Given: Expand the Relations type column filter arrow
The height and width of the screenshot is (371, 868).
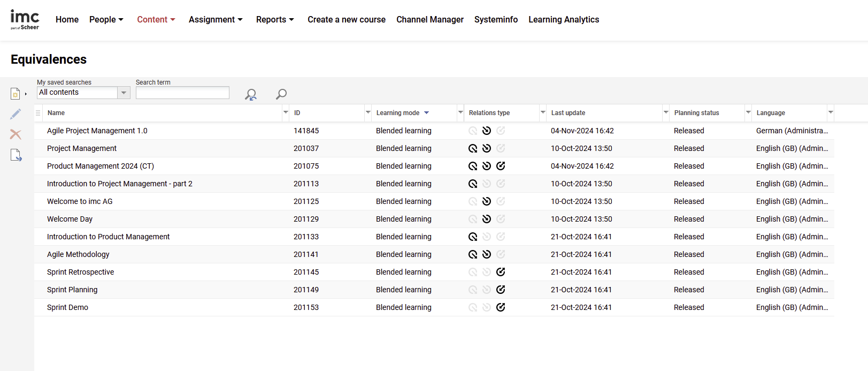Looking at the screenshot, I should tap(543, 112).
